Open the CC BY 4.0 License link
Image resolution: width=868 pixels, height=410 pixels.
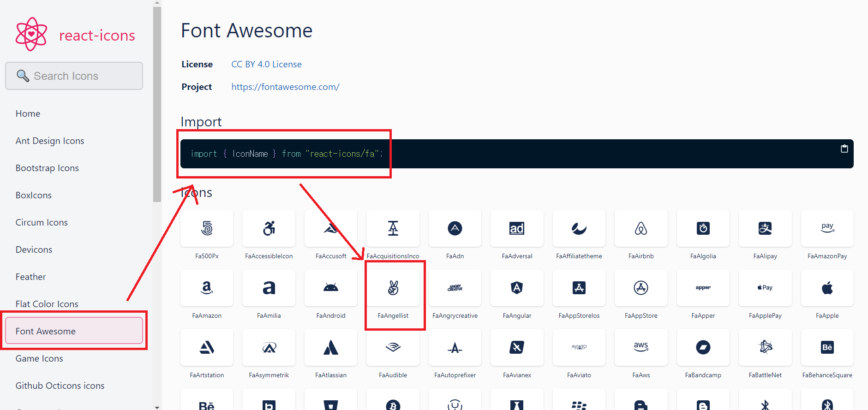[266, 64]
